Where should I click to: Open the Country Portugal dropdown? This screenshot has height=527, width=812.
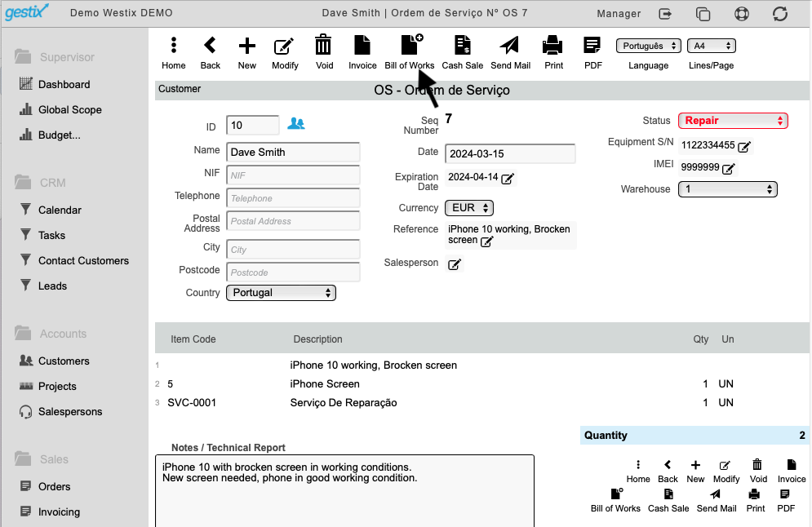(282, 293)
